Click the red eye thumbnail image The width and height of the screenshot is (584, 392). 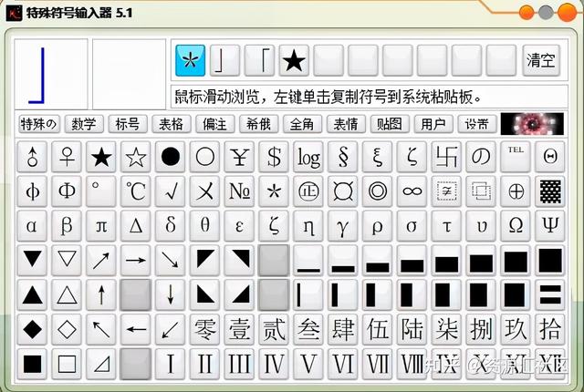pos(538,124)
